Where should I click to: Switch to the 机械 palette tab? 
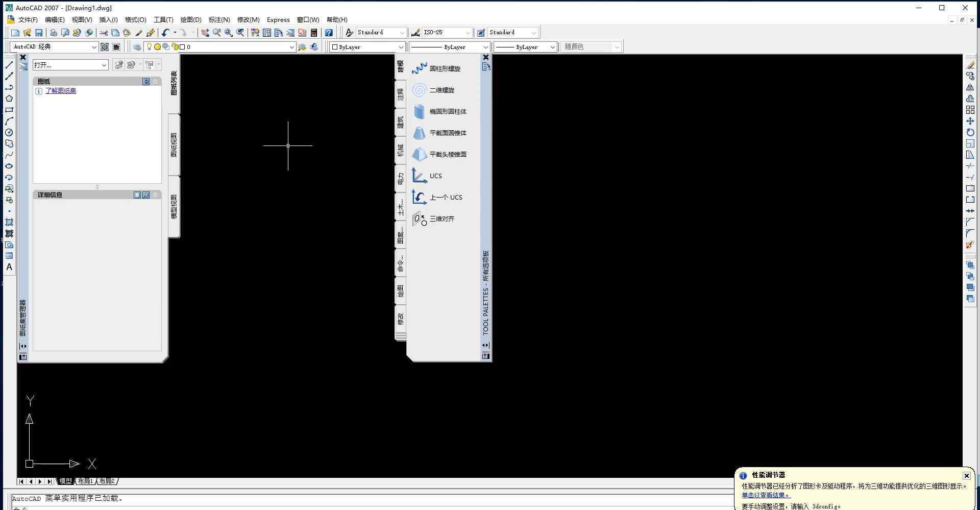tap(401, 150)
